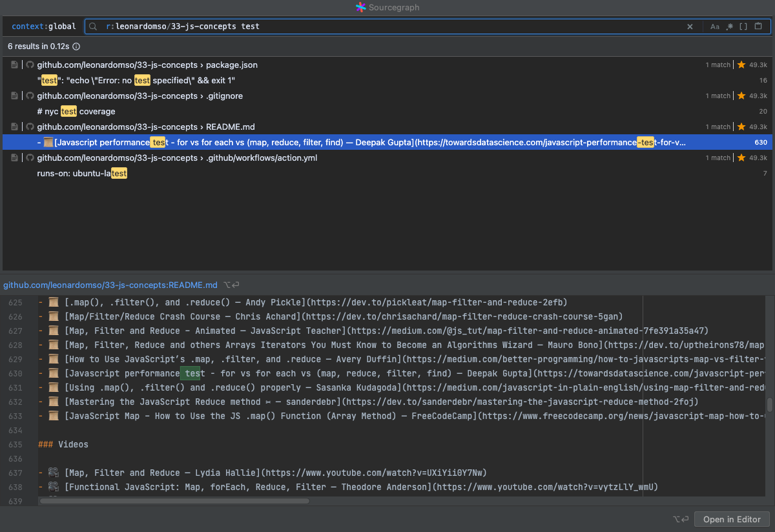Viewport: 775px width, 532px height.
Task: Click the Lydia Hallie video line in preview
Action: point(263,473)
